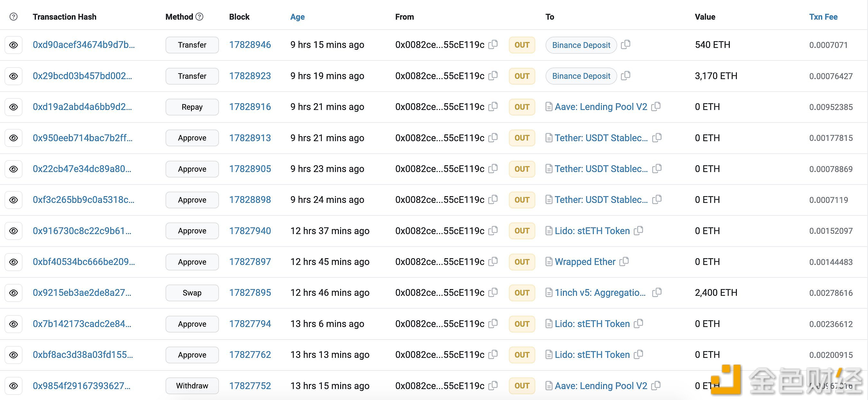Image resolution: width=868 pixels, height=400 pixels.
Task: Select the 2,400 ETH value
Action: [716, 293]
